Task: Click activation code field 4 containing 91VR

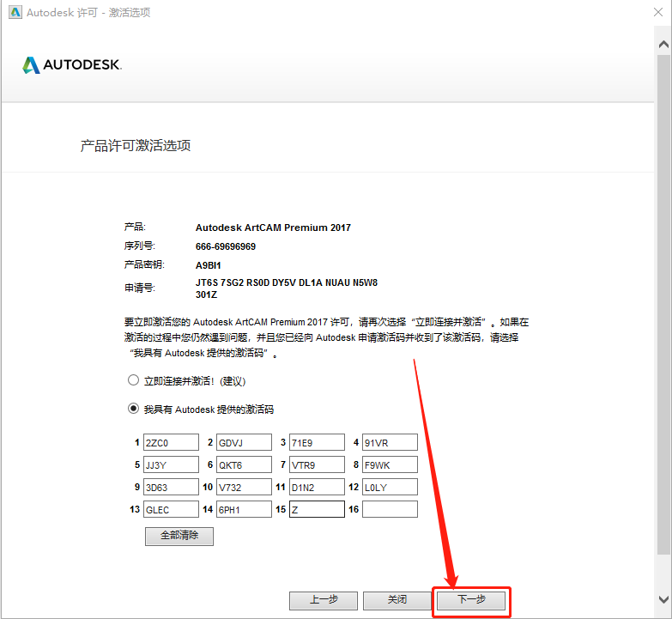Action: tap(390, 442)
